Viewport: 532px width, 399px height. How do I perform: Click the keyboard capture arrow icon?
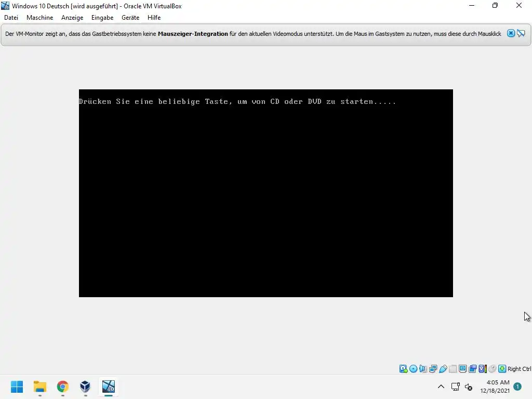[502, 369]
